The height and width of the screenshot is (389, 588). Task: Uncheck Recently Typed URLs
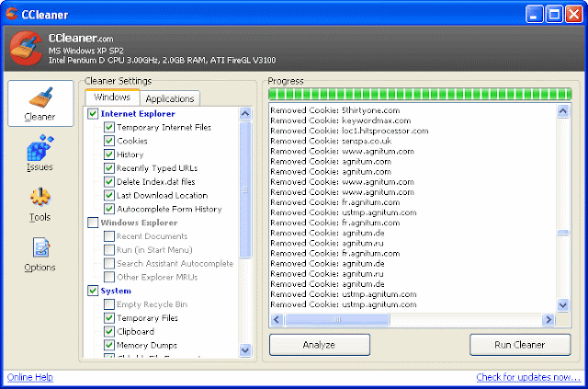tap(109, 168)
